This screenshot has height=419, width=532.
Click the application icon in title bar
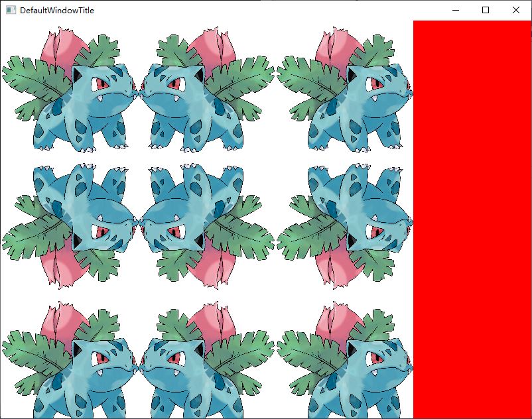(x=11, y=10)
